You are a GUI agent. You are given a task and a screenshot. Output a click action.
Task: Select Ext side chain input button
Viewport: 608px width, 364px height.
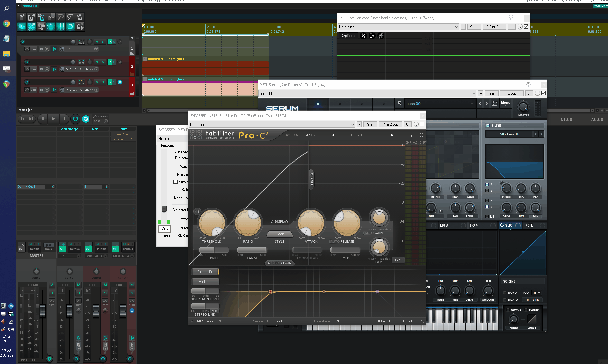[211, 272]
